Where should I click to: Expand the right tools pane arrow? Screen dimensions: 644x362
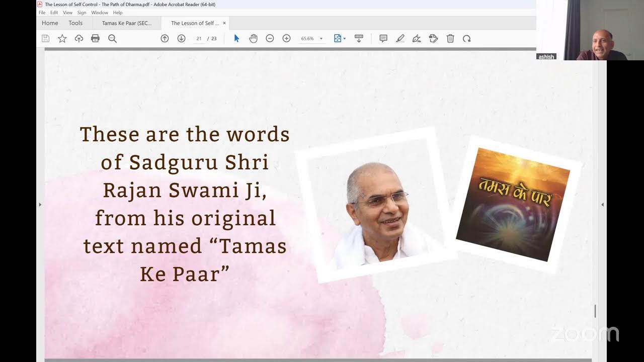pyautogui.click(x=603, y=205)
